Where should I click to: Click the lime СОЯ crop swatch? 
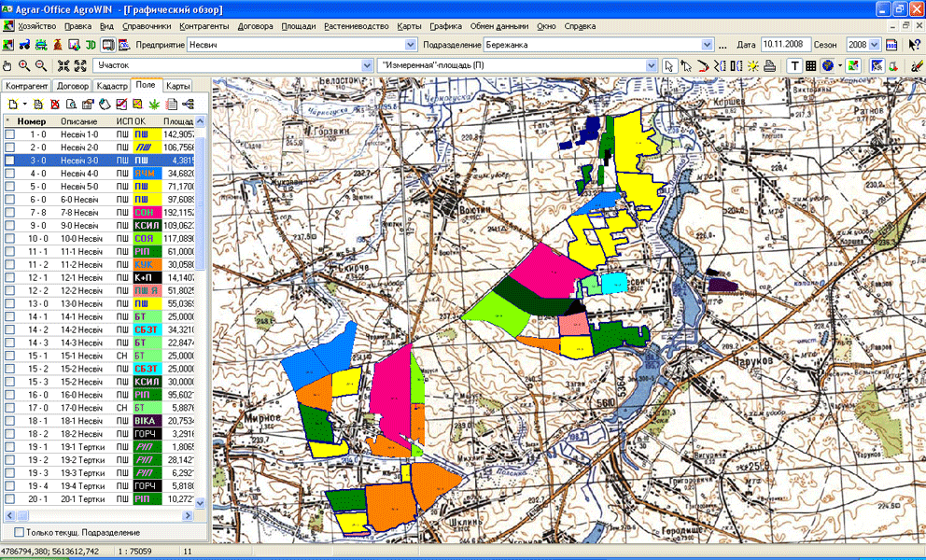click(147, 238)
